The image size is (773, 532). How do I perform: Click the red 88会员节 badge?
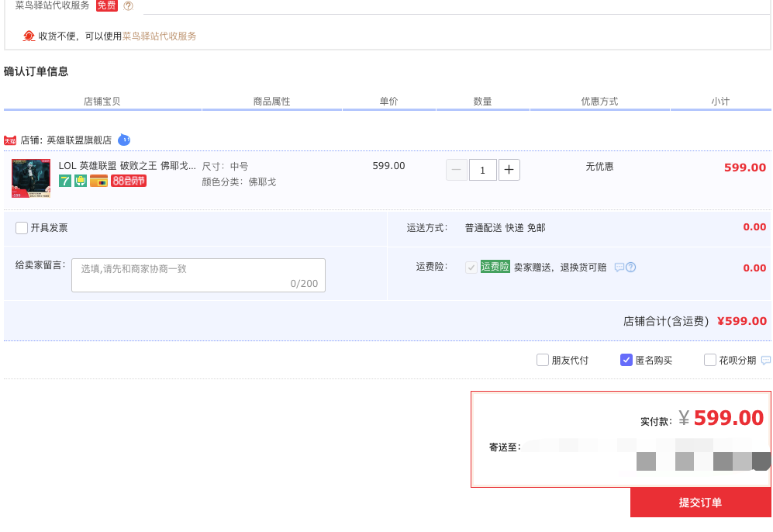pos(129,181)
